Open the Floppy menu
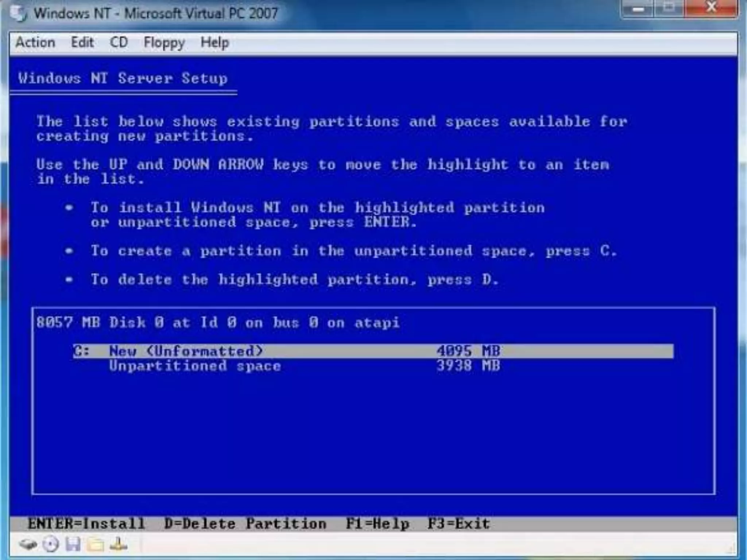 click(164, 43)
